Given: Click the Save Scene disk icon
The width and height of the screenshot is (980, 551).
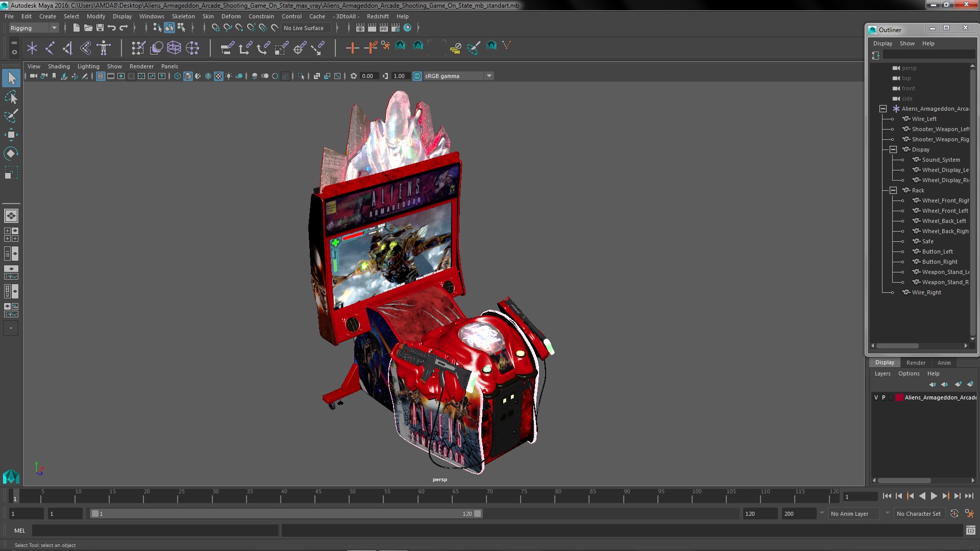Looking at the screenshot, I should [x=100, y=28].
